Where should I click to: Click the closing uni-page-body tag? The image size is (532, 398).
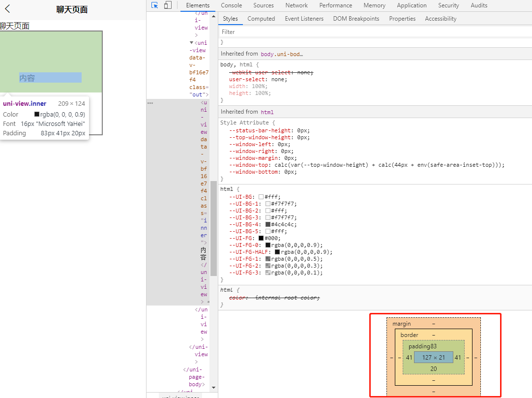pos(195,377)
